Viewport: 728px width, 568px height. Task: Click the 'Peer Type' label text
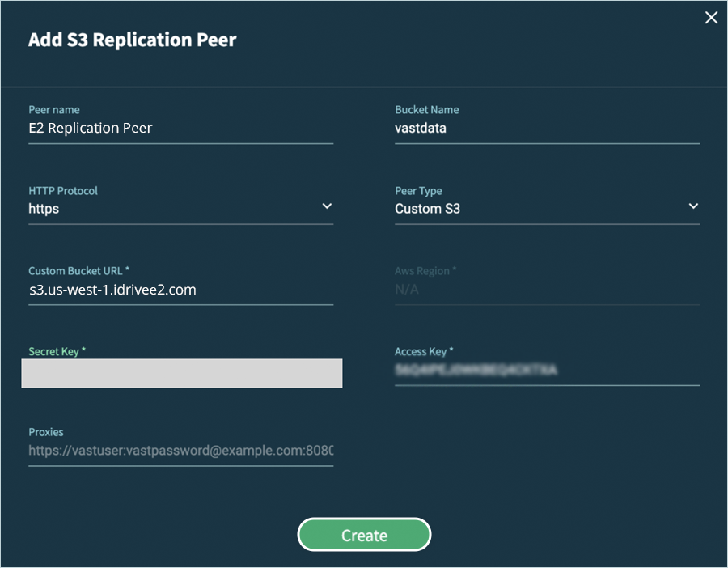[x=418, y=191]
